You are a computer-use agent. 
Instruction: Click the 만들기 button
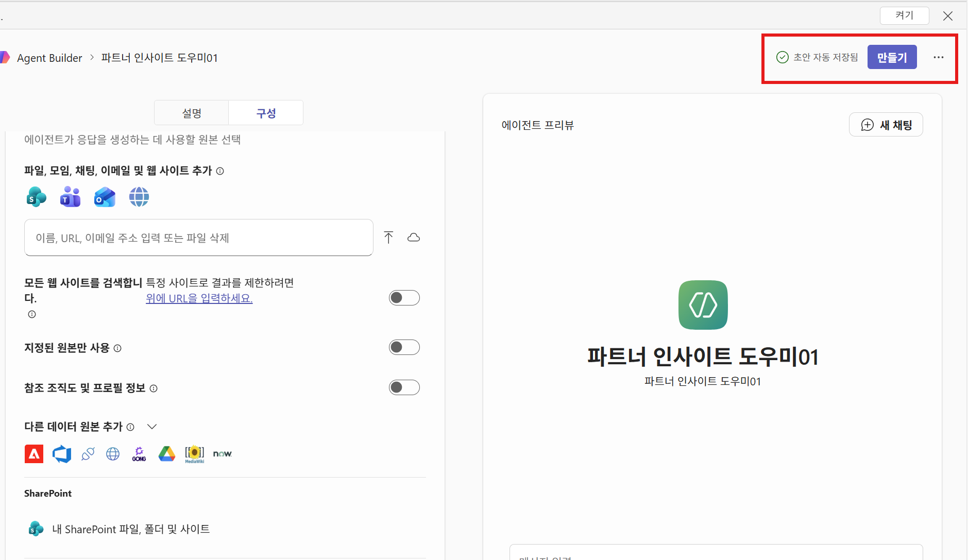point(892,57)
